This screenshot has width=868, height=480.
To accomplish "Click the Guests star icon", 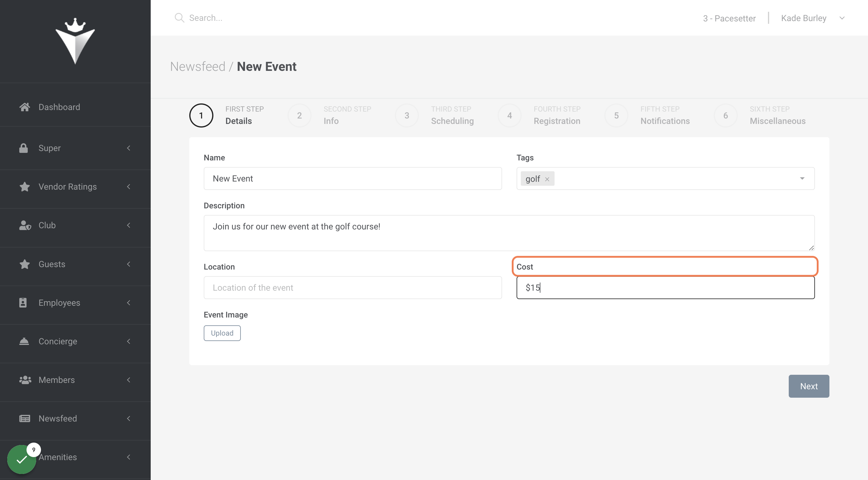I will (25, 264).
